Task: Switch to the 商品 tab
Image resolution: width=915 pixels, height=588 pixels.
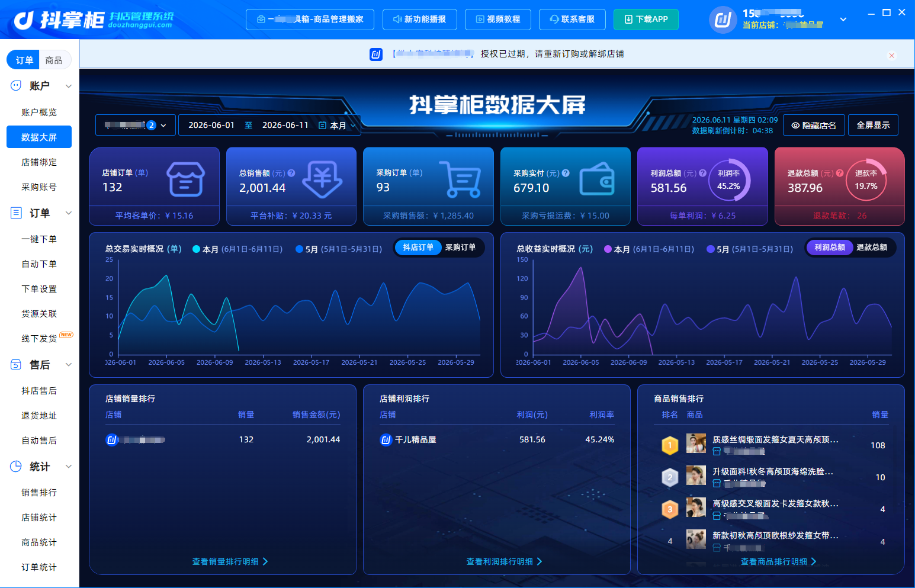Action: pos(54,60)
